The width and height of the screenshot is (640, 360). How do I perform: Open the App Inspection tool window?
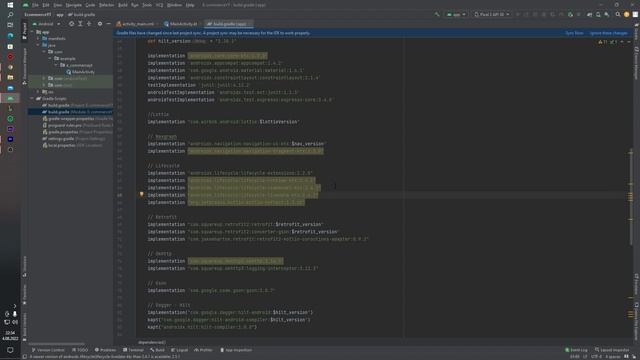[236, 350]
